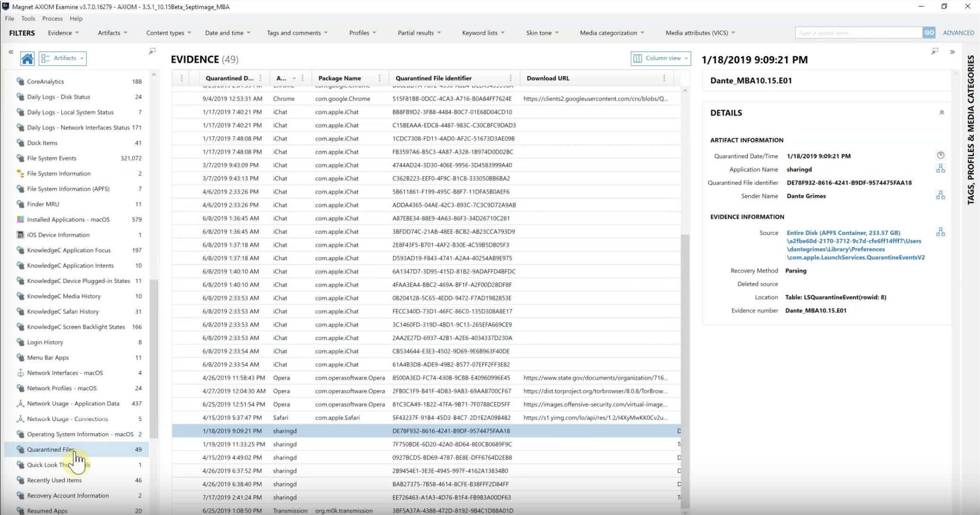Open Media attributes (VICS) filter
This screenshot has width=980, height=515.
[x=700, y=33]
